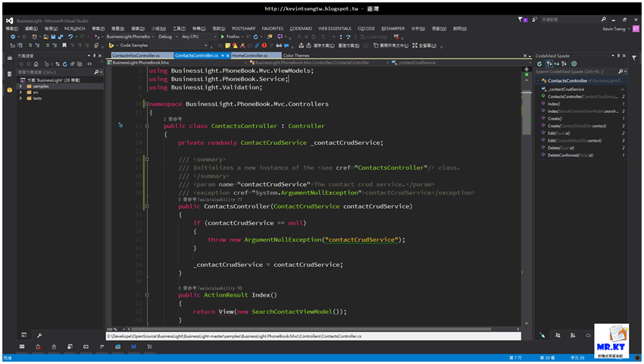Click the Undo arrow in the toolbar
The image size is (644, 364).
point(70,36)
